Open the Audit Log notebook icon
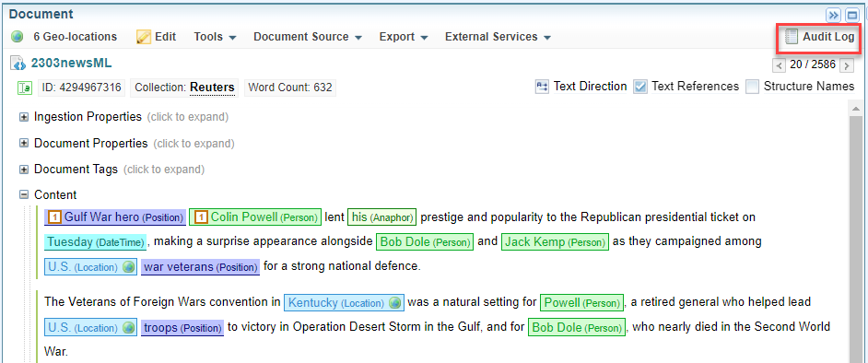This screenshot has height=363, width=868. click(x=792, y=37)
